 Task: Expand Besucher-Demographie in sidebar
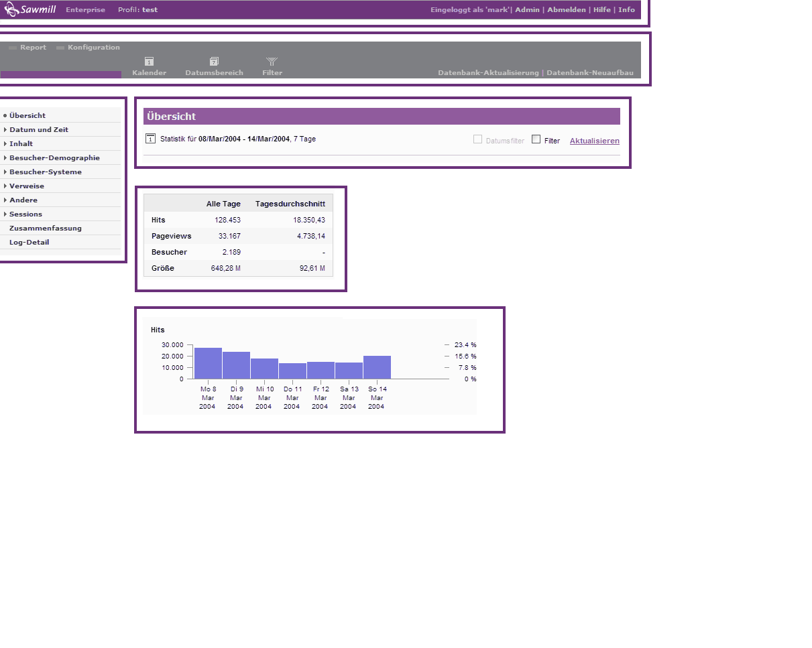[54, 157]
